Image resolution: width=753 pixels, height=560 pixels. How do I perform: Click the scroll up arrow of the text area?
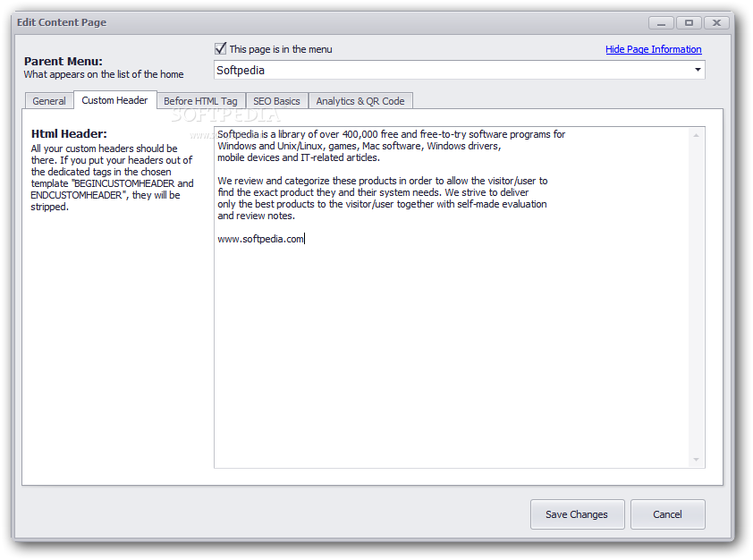point(696,135)
